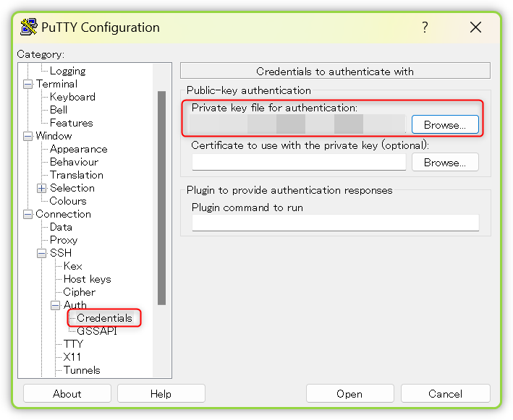
Task: Collapse the Window tree node
Action: [x=28, y=137]
